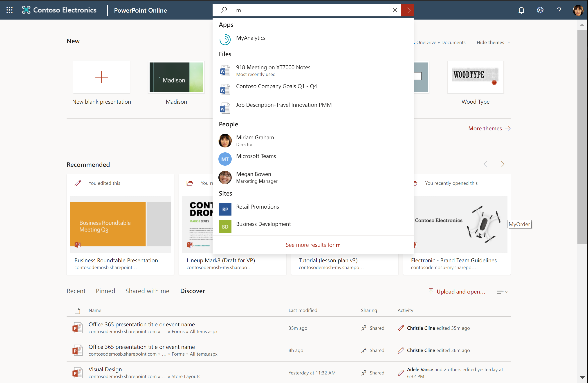This screenshot has width=588, height=383.
Task: Open MyAnalytics app suggestion
Action: [251, 38]
